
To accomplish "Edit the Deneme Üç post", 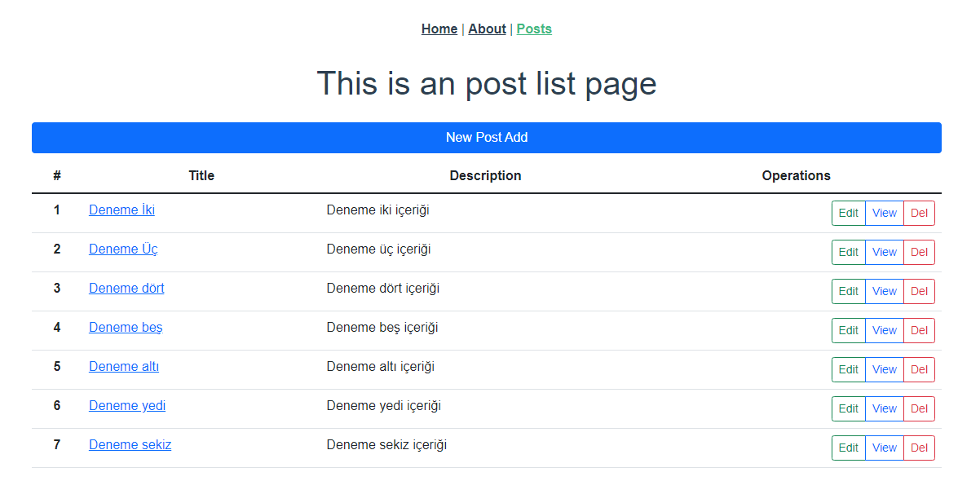I will 849,252.
